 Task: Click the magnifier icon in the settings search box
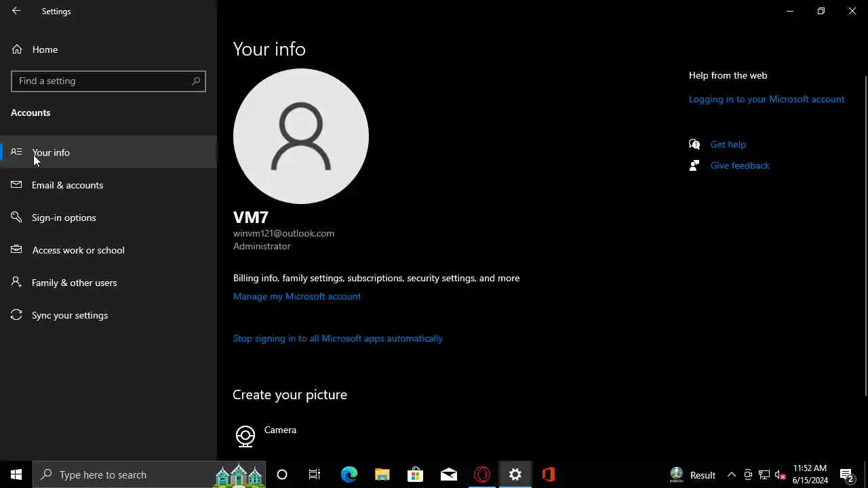point(196,81)
